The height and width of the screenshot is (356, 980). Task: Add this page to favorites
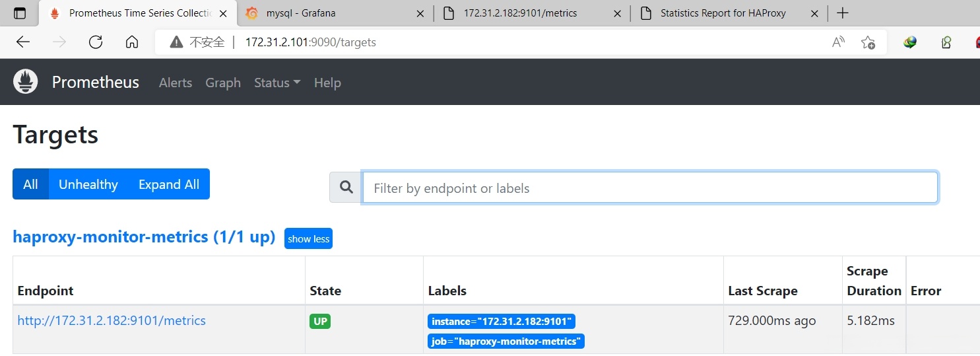(868, 42)
